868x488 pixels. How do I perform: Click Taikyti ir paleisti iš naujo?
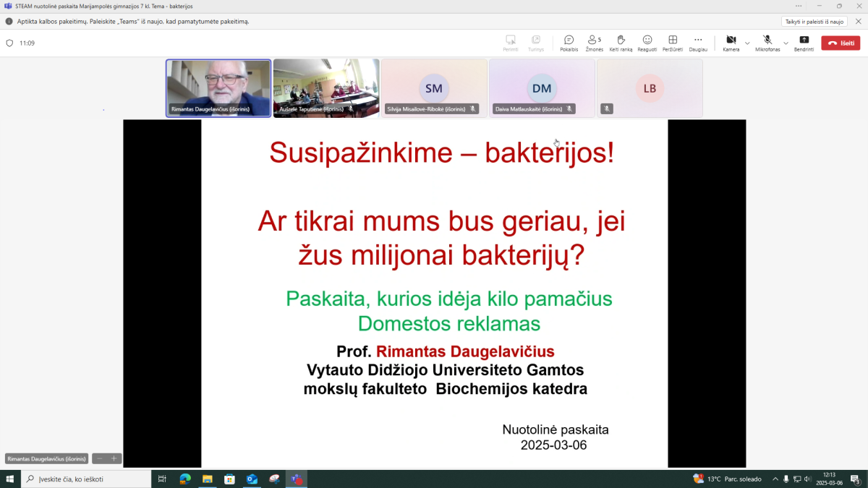[x=814, y=22]
